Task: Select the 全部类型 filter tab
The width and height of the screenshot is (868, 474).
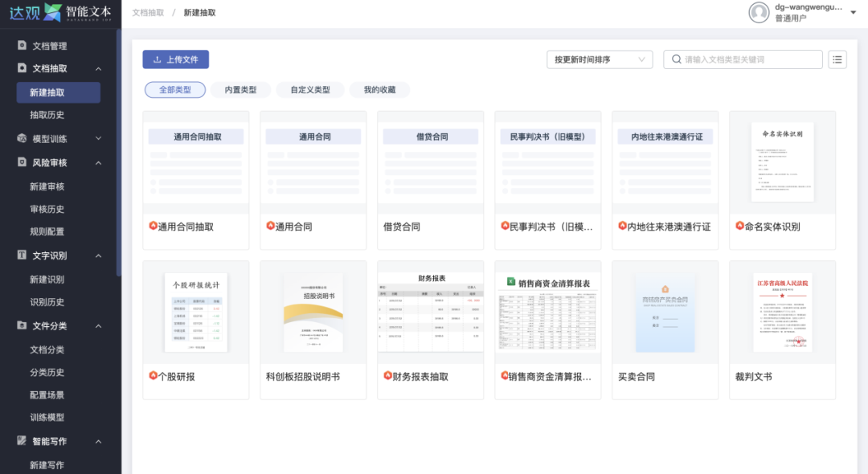Action: point(175,90)
